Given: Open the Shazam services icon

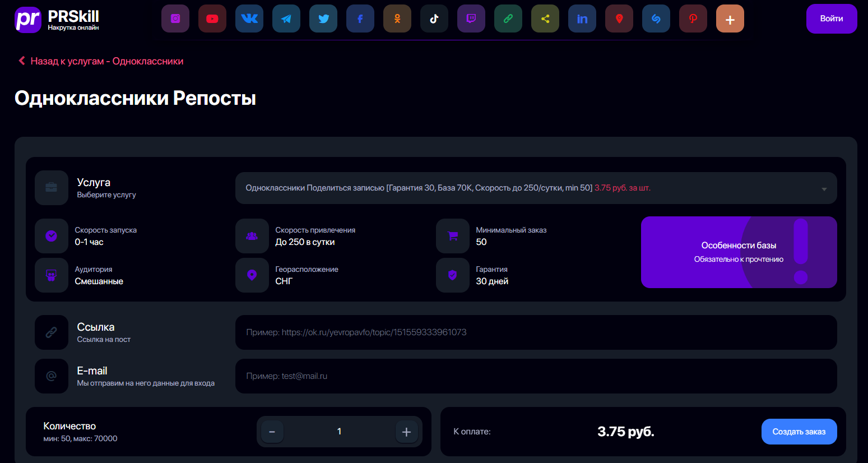Looking at the screenshot, I should [x=656, y=18].
